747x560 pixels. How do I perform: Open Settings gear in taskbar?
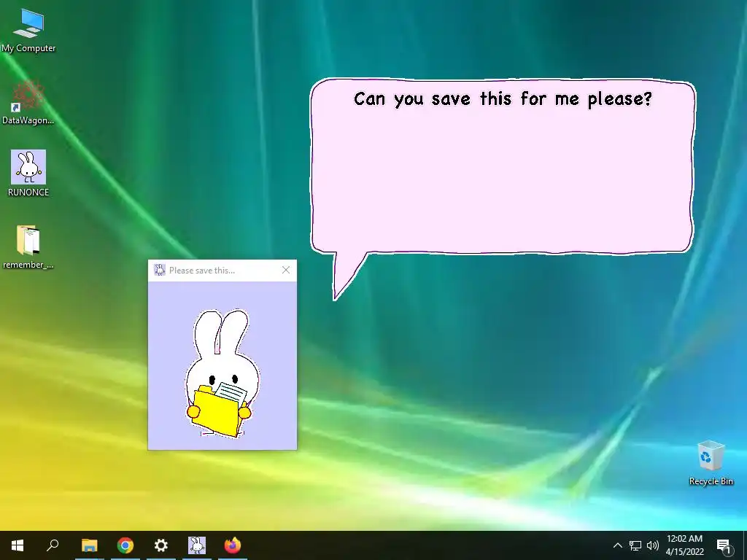[161, 545]
